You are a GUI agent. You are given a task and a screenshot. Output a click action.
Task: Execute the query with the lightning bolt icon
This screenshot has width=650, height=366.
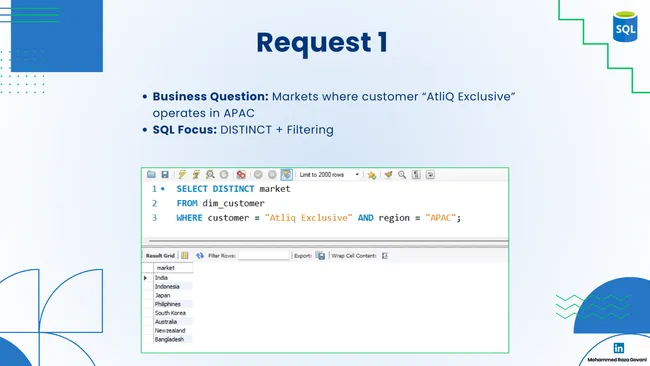point(182,175)
